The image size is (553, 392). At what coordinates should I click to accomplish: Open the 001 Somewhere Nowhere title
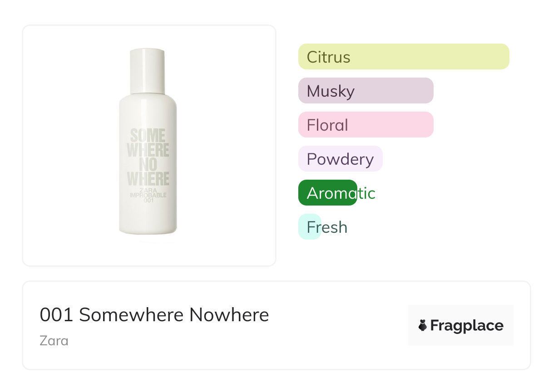point(154,315)
